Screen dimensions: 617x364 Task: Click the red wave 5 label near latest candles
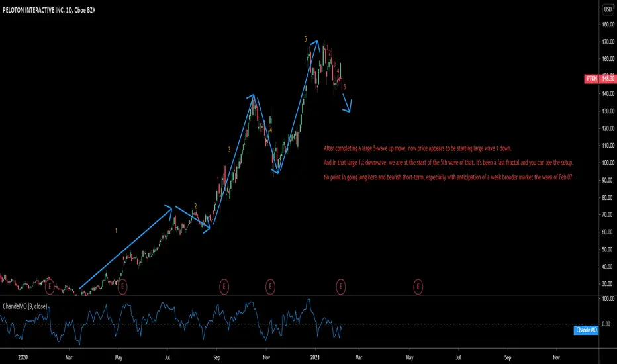pos(345,87)
